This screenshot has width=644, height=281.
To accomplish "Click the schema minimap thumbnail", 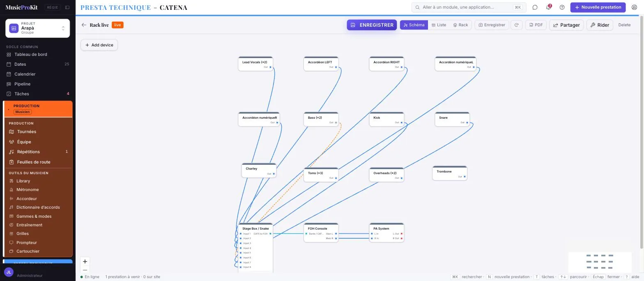I will click(600, 262).
